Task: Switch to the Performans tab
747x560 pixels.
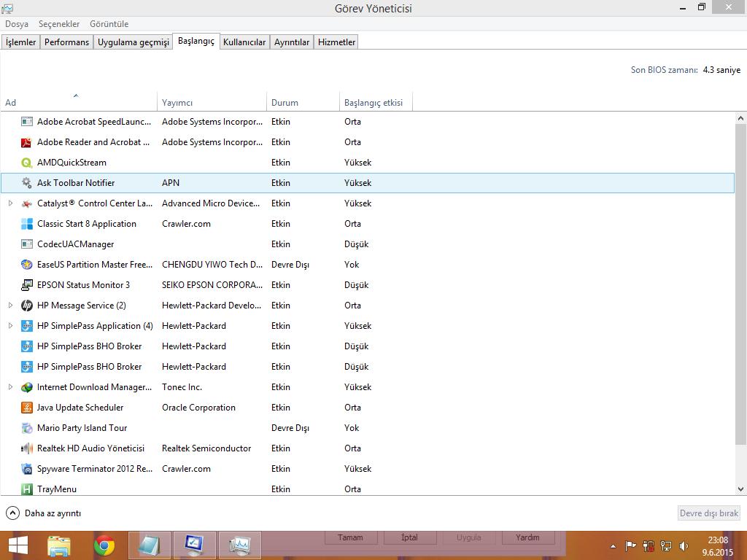Action: click(x=66, y=42)
